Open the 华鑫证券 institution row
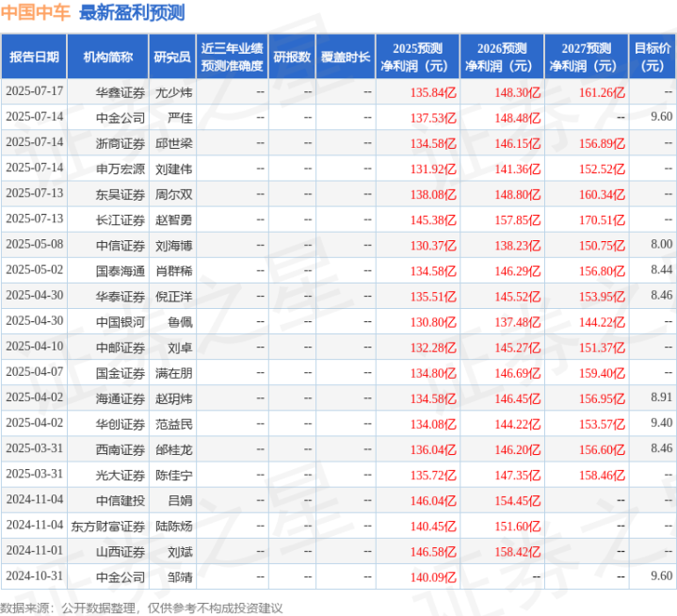Viewport: 677px width, 616px height. 121,92
